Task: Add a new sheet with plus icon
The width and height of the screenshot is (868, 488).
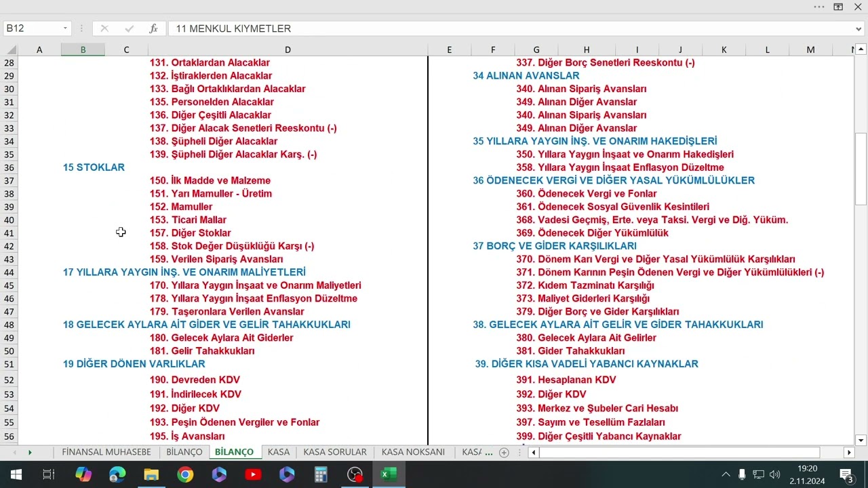Action: [x=504, y=452]
